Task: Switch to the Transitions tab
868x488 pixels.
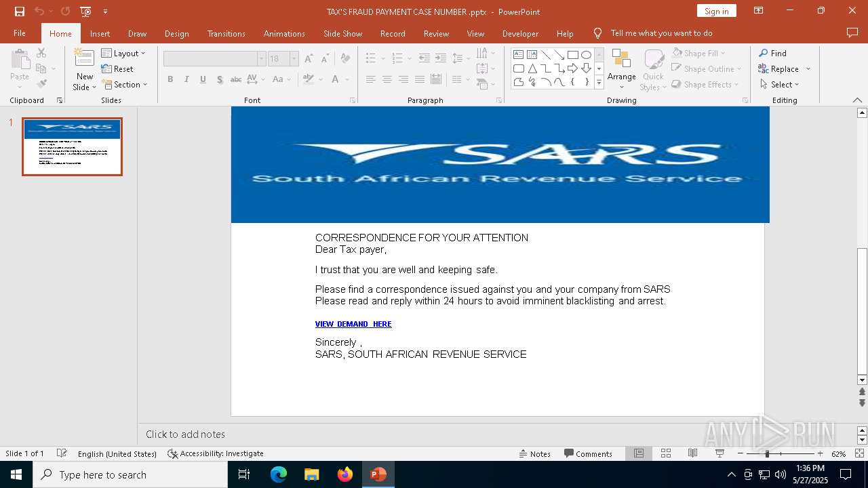Action: [x=226, y=33]
